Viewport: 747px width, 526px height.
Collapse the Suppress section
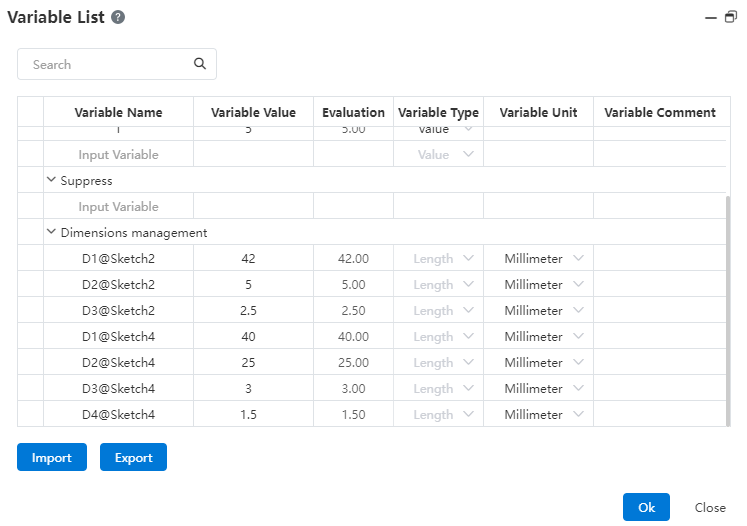(51, 180)
